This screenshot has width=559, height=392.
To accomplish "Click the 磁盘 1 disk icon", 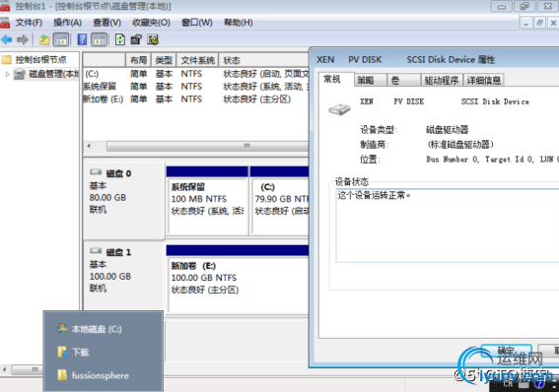I will (96, 251).
